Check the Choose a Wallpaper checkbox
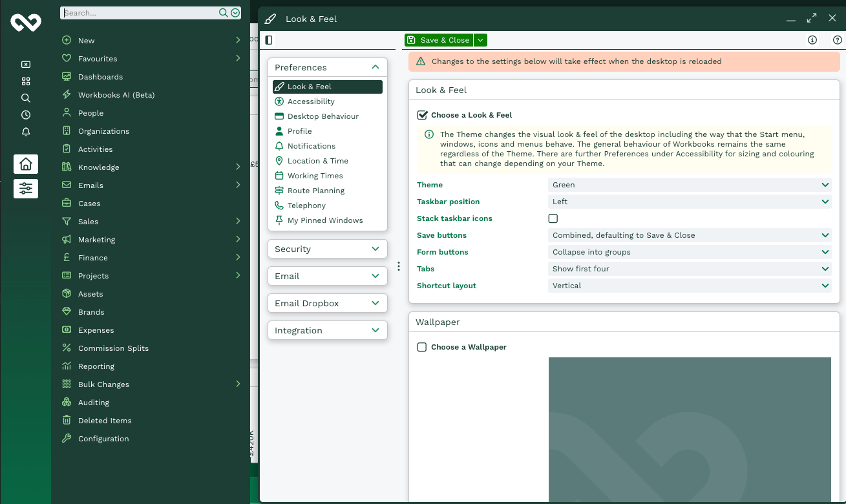The width and height of the screenshot is (846, 504). click(x=422, y=347)
